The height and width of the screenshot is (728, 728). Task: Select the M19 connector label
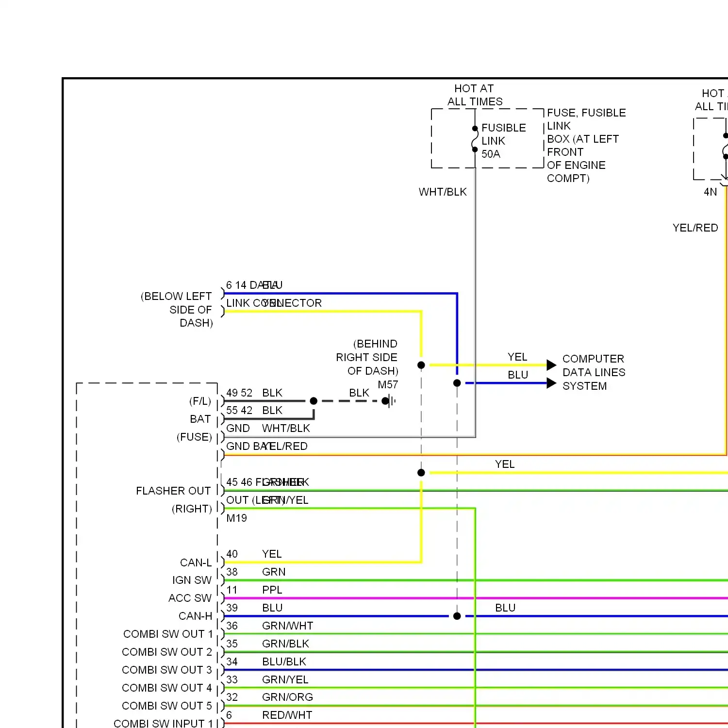pyautogui.click(x=236, y=518)
